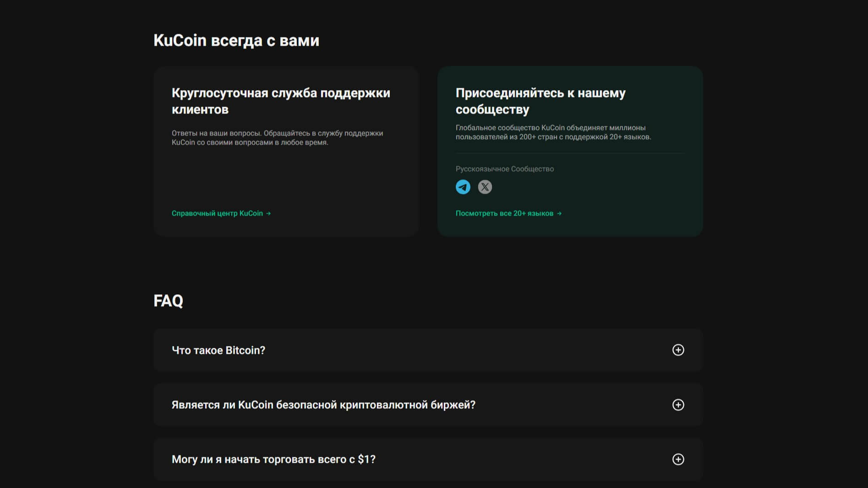Click the FAQ section heading
The height and width of the screenshot is (488, 868).
coord(168,301)
